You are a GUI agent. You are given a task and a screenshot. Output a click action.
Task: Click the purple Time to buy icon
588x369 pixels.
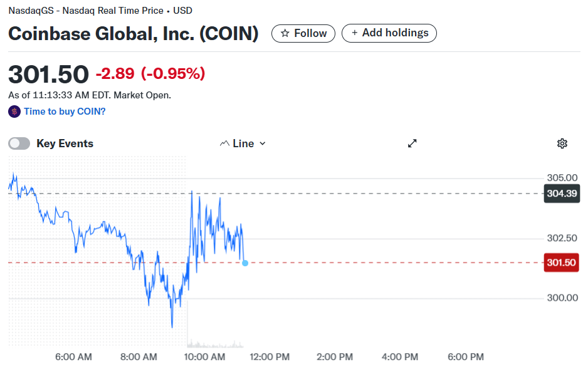click(x=14, y=112)
